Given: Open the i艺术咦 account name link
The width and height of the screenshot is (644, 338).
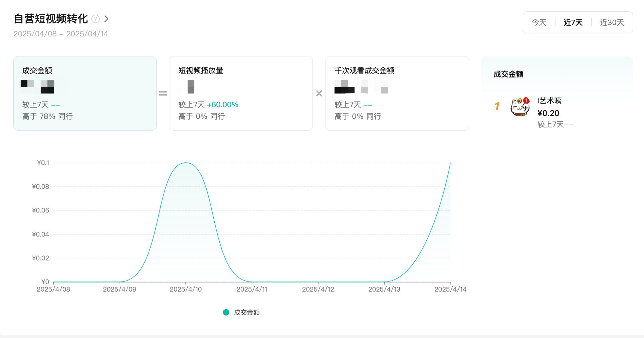Looking at the screenshot, I should pyautogui.click(x=550, y=101).
